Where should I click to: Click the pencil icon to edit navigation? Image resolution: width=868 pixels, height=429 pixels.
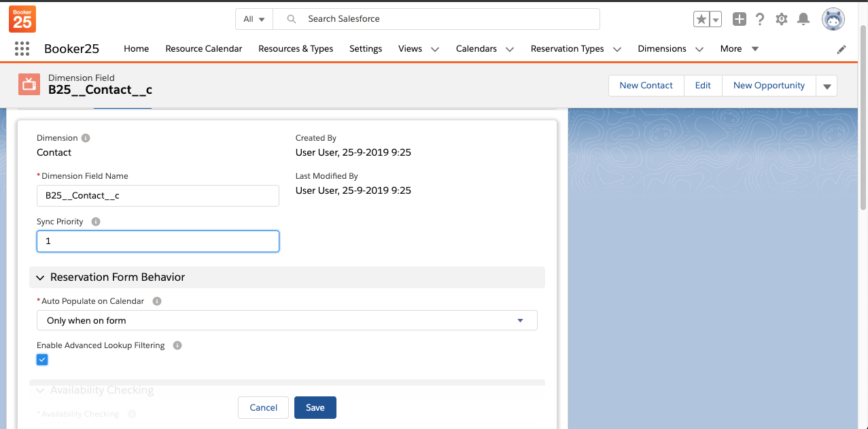tap(841, 49)
